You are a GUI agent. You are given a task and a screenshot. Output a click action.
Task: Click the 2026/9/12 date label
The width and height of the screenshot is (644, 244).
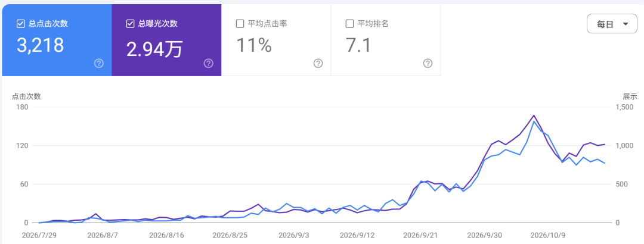tap(357, 236)
